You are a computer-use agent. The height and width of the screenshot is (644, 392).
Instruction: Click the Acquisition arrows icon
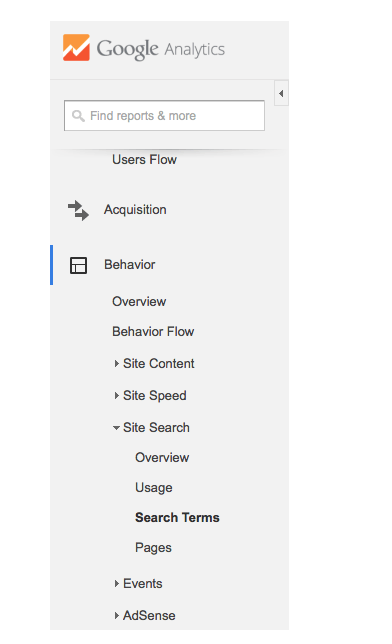pyautogui.click(x=78, y=210)
